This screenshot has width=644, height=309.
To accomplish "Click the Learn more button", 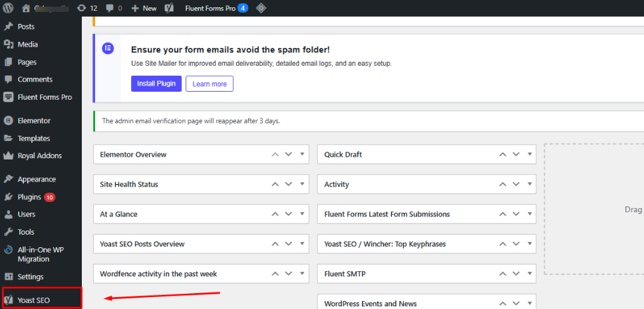I will click(210, 84).
